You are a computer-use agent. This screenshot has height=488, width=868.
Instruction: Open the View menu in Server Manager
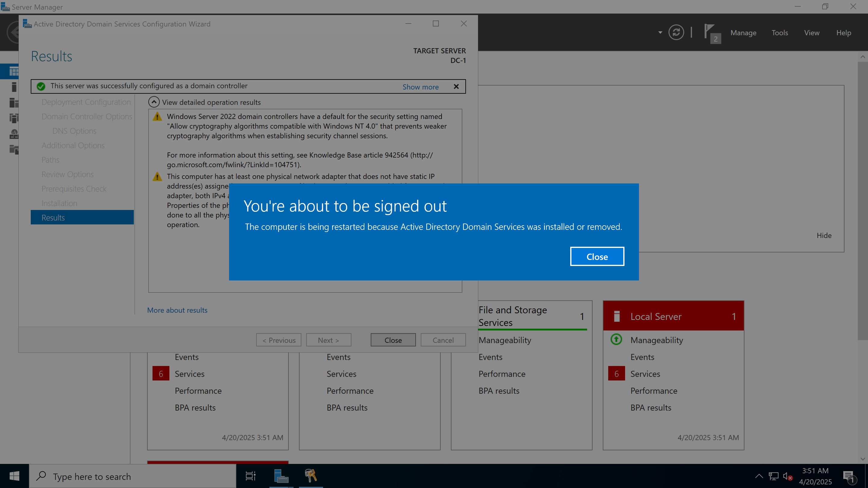coord(811,33)
